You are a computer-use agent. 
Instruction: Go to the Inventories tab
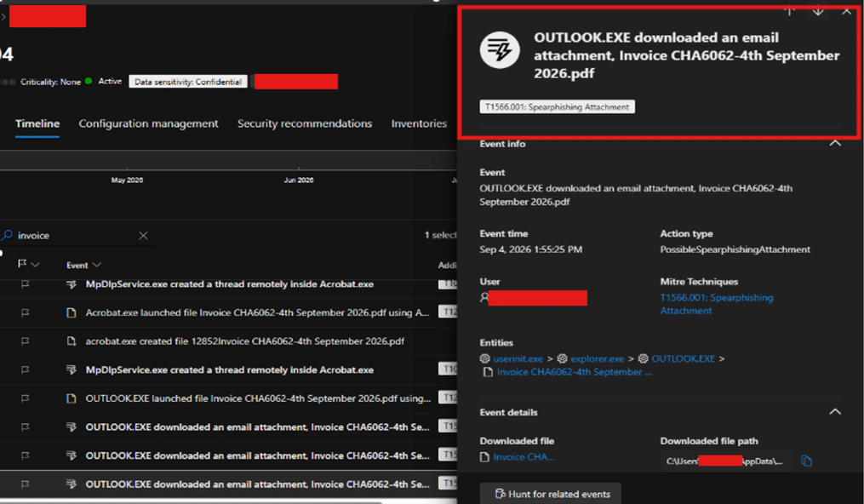pos(419,124)
